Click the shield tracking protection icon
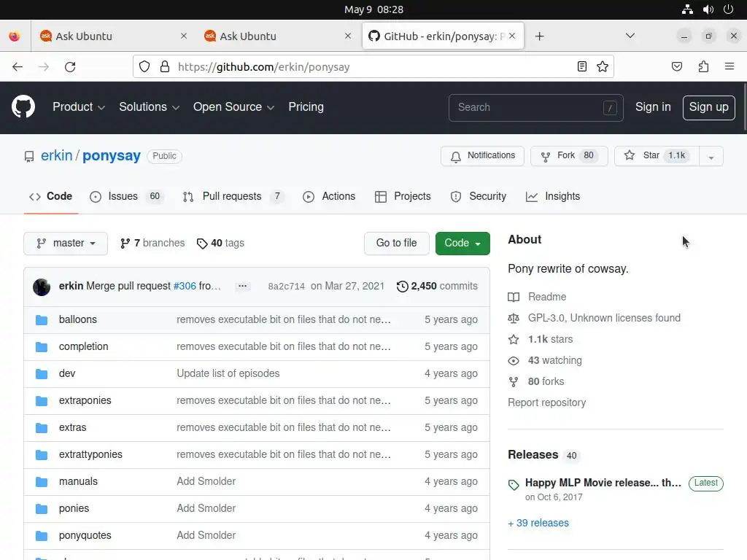This screenshot has height=560, width=747. click(x=144, y=66)
